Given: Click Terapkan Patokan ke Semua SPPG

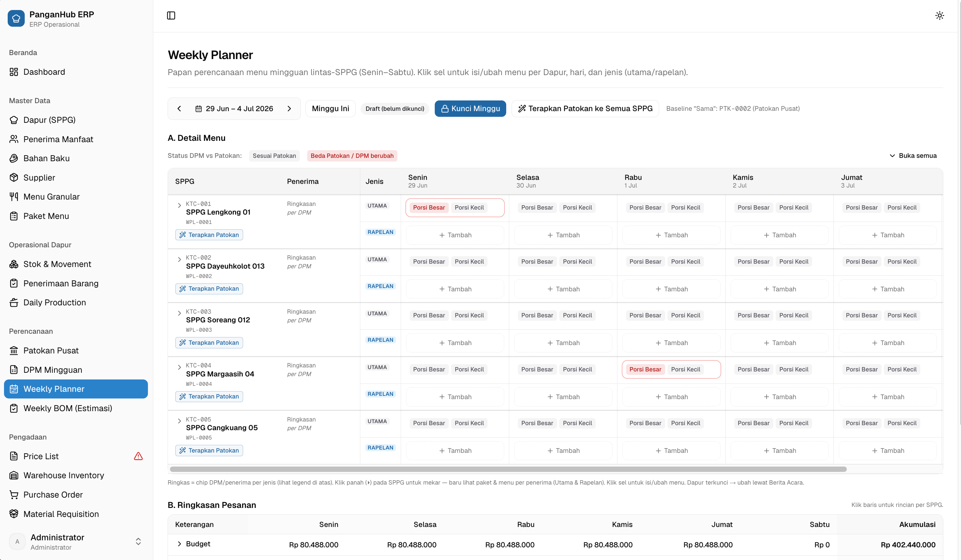Looking at the screenshot, I should [585, 109].
